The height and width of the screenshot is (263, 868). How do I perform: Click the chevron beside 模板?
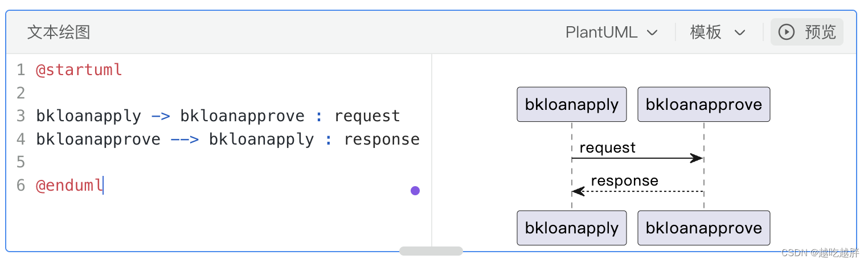click(x=740, y=33)
